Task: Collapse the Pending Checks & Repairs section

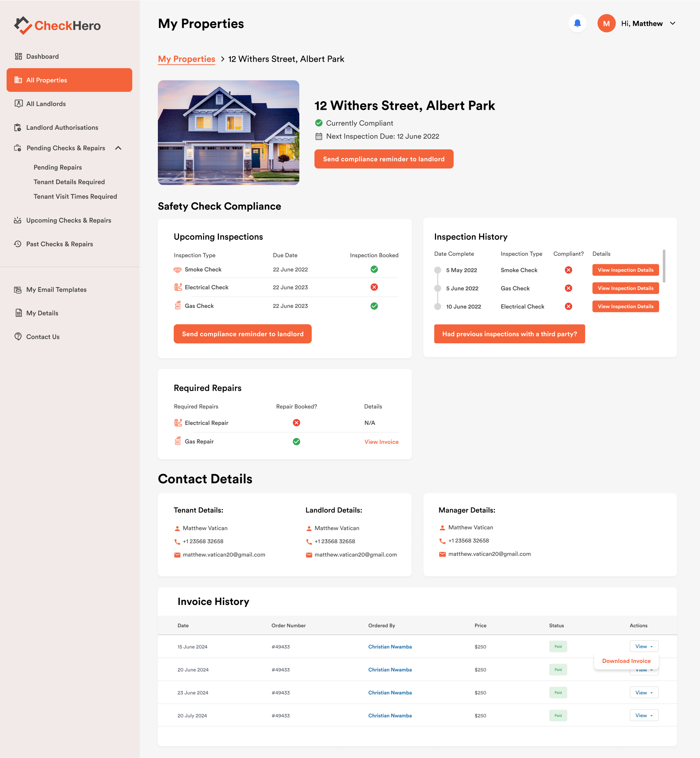Action: (118, 148)
